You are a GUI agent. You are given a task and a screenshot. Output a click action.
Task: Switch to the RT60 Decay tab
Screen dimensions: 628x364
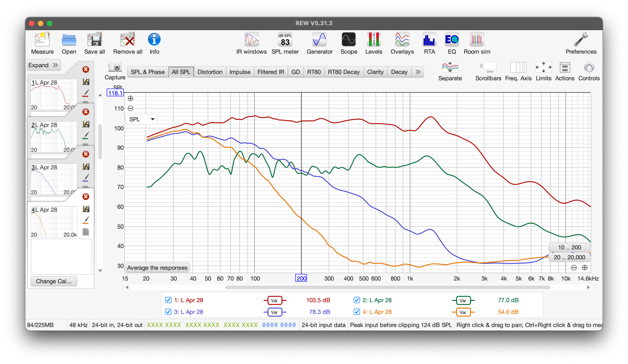coord(344,72)
